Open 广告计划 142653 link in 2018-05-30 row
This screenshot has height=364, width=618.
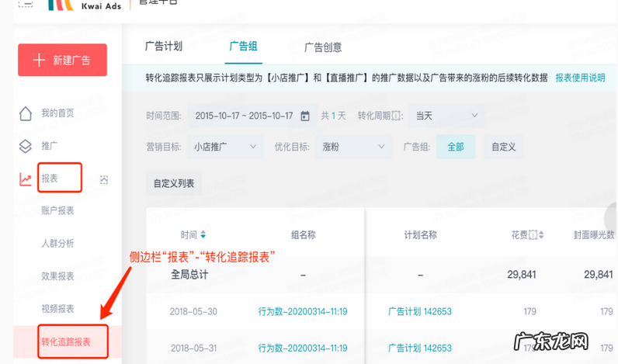[420, 311]
